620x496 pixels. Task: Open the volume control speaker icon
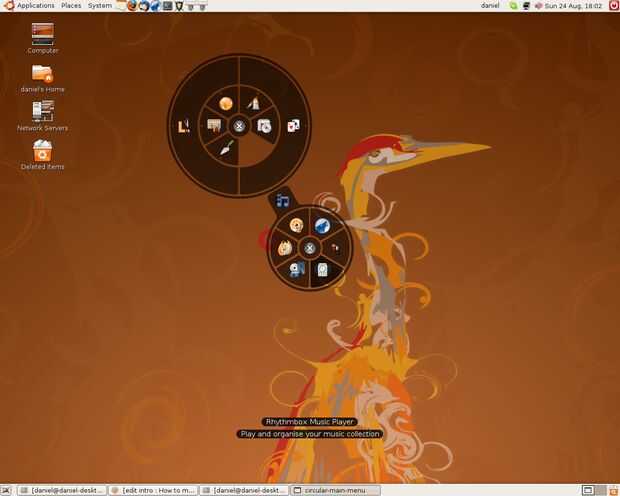(538, 6)
